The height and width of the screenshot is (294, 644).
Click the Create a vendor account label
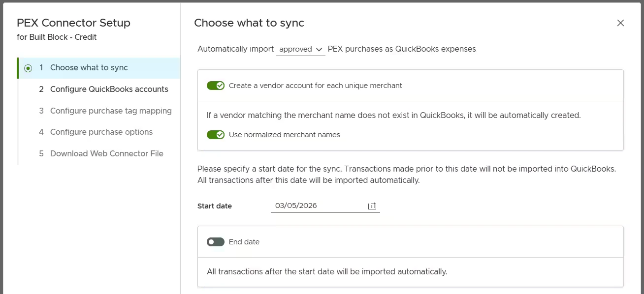pyautogui.click(x=316, y=86)
